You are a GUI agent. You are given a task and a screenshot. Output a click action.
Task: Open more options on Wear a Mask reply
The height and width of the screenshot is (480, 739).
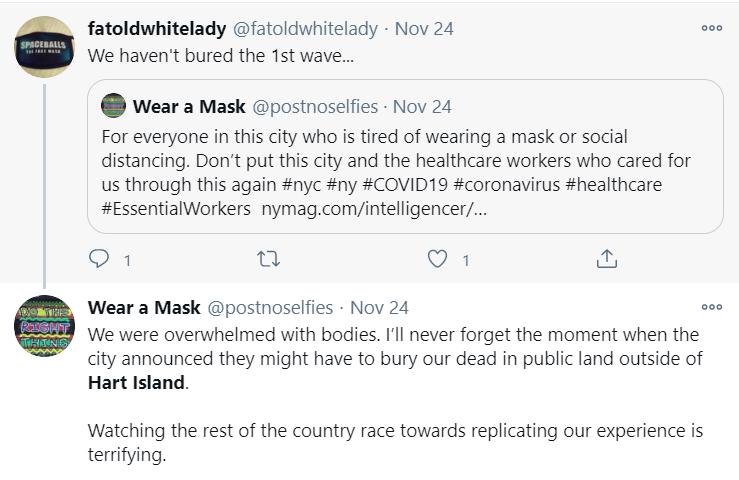711,307
